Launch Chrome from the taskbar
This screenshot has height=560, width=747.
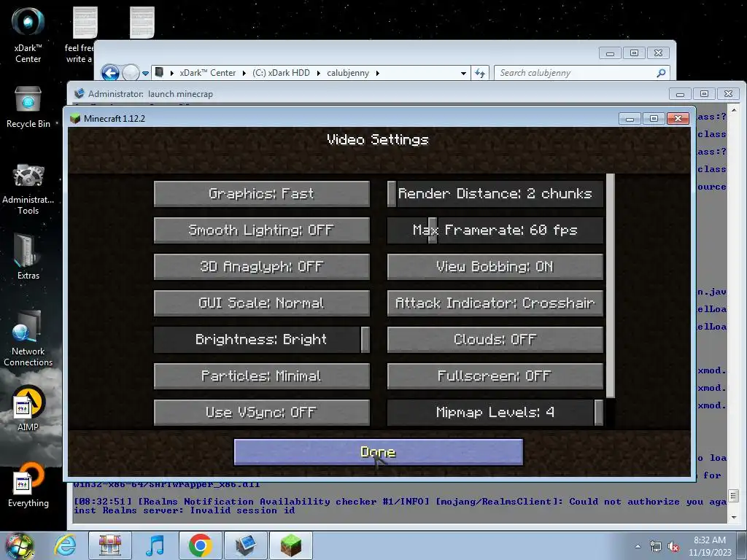pos(200,545)
